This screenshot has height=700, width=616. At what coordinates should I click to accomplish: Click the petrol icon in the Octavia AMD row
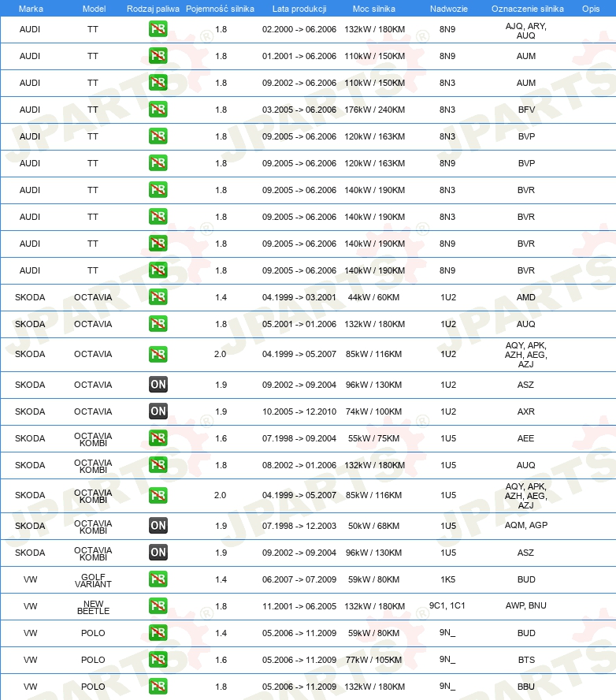click(x=158, y=297)
